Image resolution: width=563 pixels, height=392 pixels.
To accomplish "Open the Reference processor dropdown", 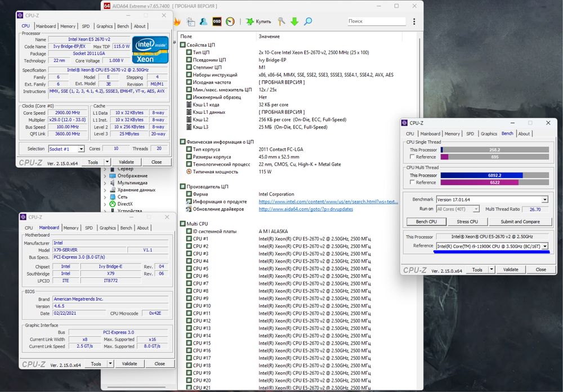I will 544,246.
